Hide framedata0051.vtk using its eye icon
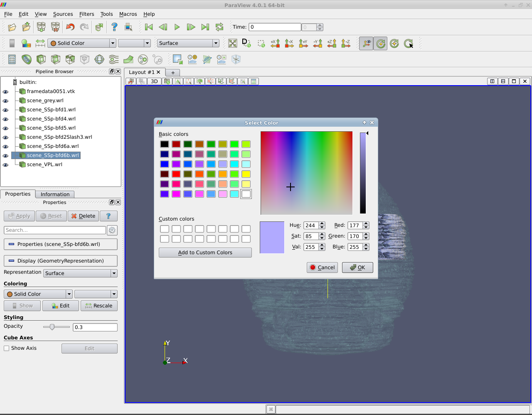Image resolution: width=532 pixels, height=415 pixels. 5,91
